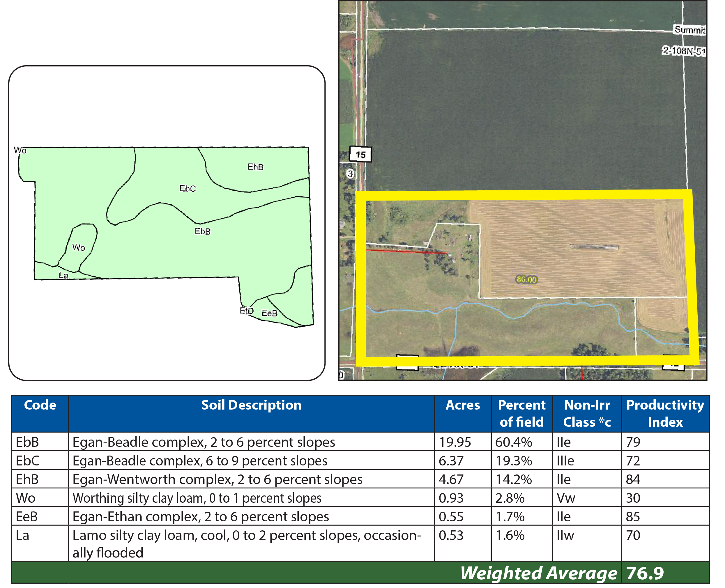
Task: Click the 60.4% percent of field cell
Action: pyautogui.click(x=514, y=442)
